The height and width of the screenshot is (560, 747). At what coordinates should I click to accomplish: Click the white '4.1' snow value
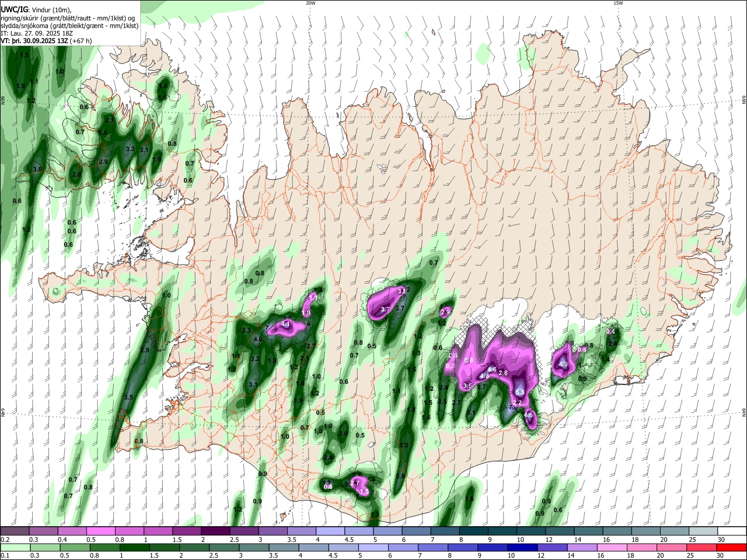(x=285, y=324)
